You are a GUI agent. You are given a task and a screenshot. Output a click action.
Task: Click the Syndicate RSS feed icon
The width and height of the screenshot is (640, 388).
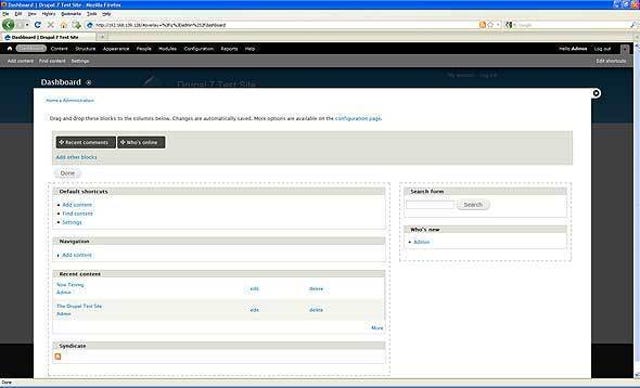[x=58, y=357]
